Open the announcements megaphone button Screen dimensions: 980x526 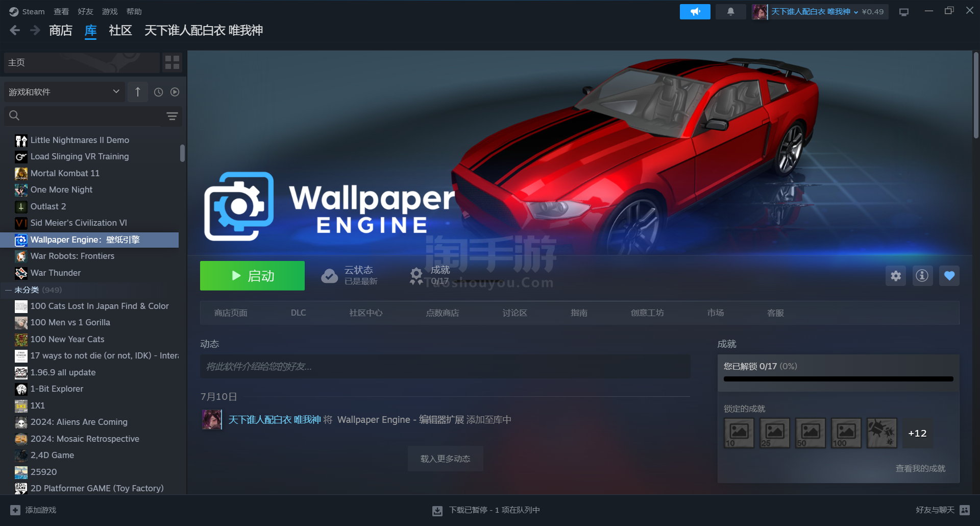point(695,12)
